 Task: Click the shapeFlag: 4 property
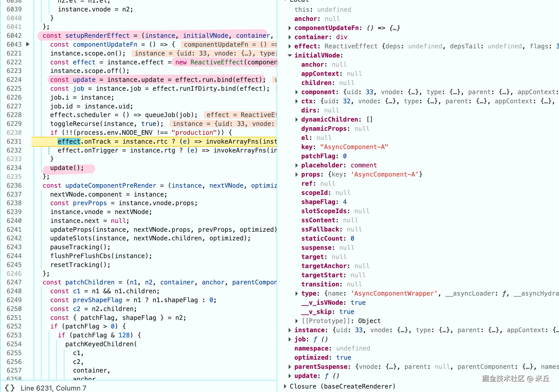coord(324,202)
